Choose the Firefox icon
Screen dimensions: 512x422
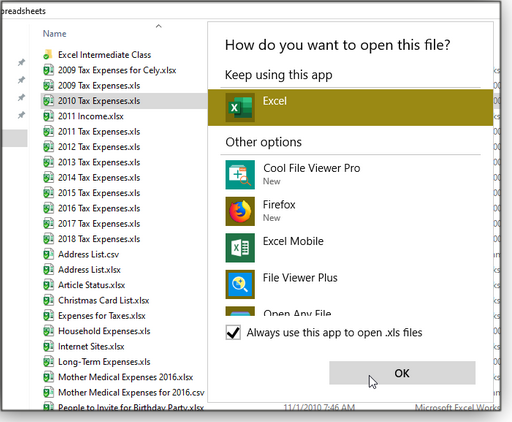tap(240, 211)
